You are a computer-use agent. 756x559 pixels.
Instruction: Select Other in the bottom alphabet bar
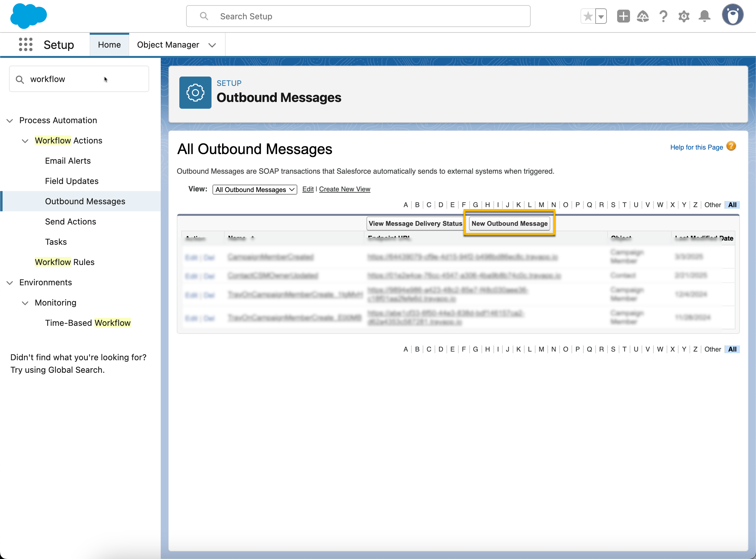(x=712, y=349)
